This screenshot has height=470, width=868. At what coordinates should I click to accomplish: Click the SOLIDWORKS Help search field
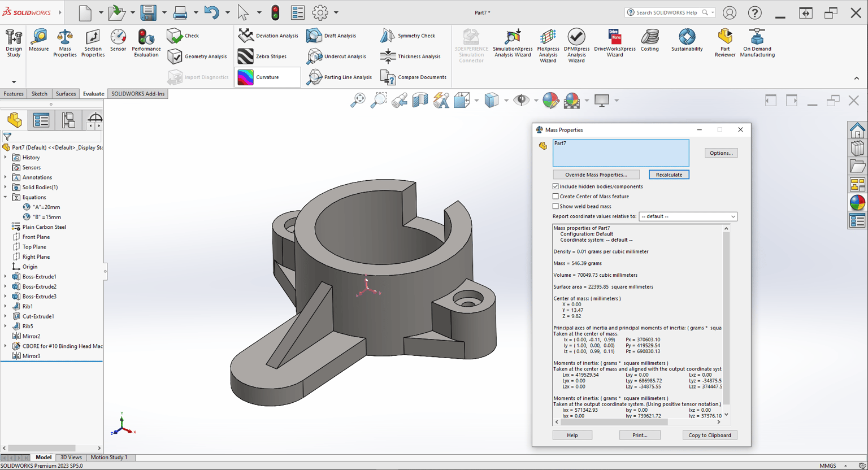click(x=667, y=12)
